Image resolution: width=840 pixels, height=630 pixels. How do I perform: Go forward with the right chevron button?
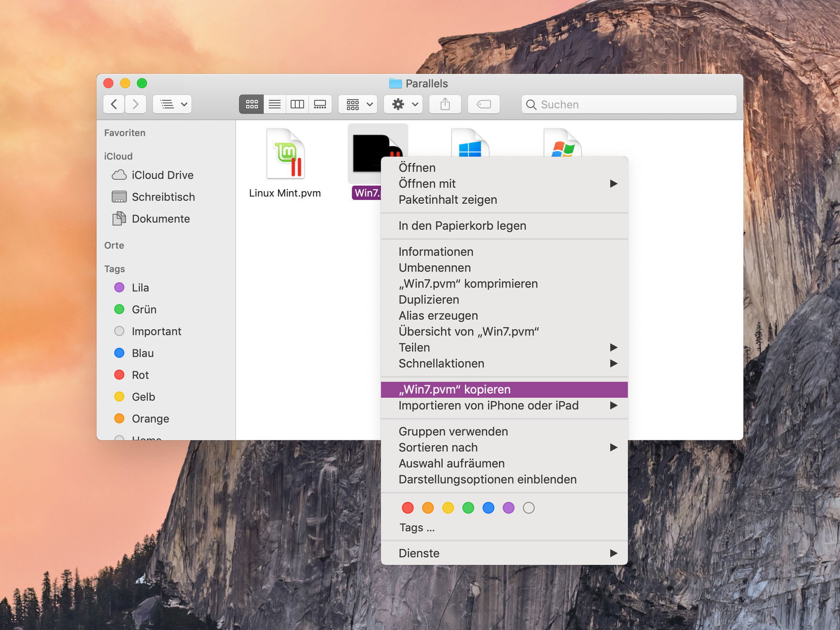[x=135, y=104]
